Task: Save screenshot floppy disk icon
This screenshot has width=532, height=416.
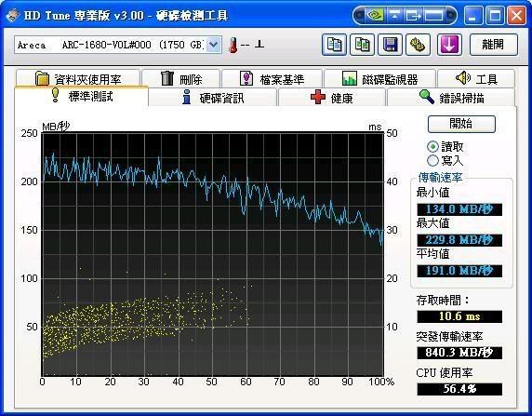Action: (391, 45)
